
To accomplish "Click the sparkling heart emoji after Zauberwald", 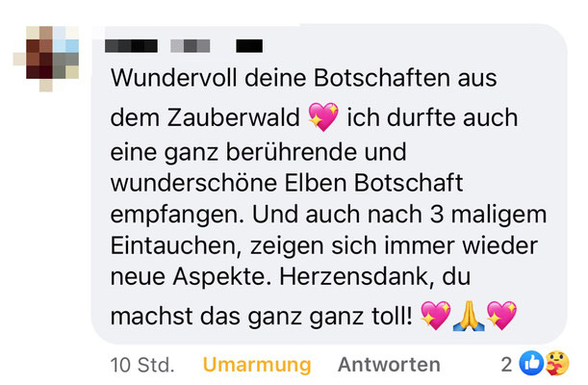I will pos(323,117).
